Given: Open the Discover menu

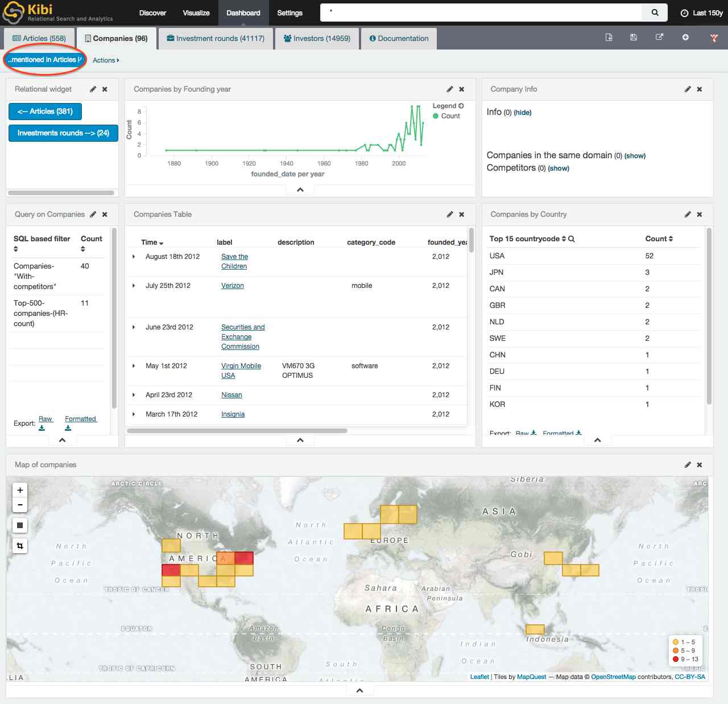Looking at the screenshot, I should click(x=152, y=13).
